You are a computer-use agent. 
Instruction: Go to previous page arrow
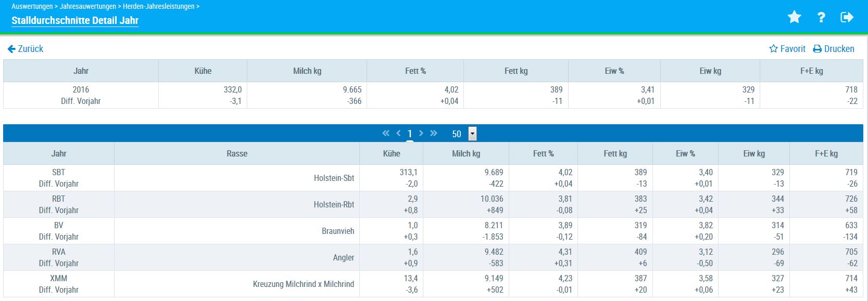[x=398, y=134]
